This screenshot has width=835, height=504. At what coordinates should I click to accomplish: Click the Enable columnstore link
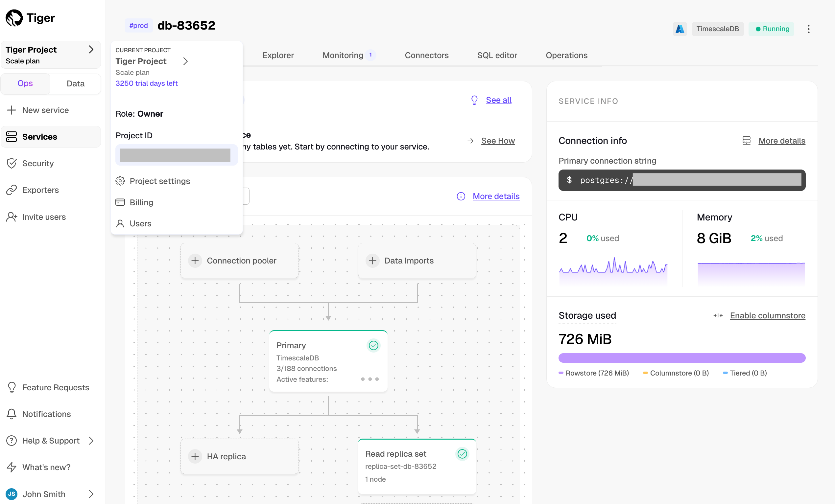click(x=767, y=315)
